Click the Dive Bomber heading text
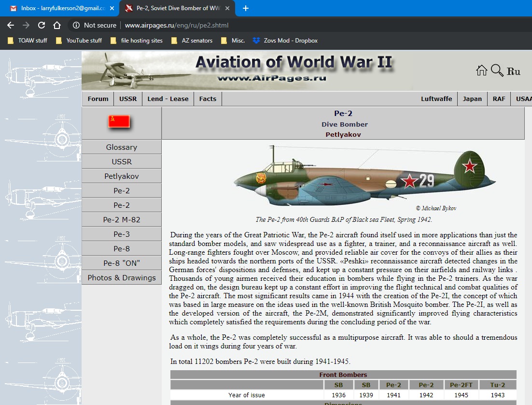Screen dimensions: 532x405 [x=344, y=124]
